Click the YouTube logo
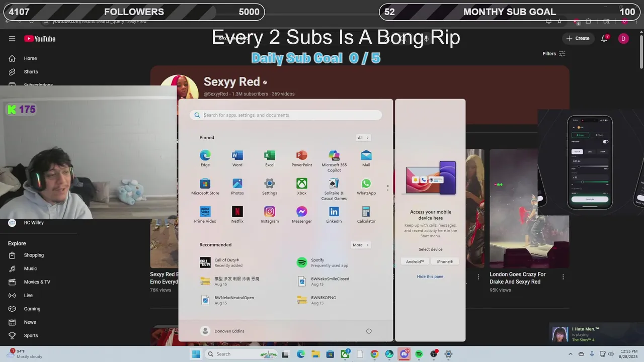 [x=40, y=39]
